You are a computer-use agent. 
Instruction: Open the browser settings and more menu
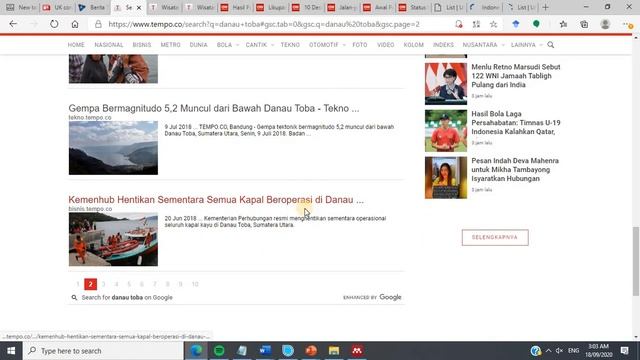point(628,24)
